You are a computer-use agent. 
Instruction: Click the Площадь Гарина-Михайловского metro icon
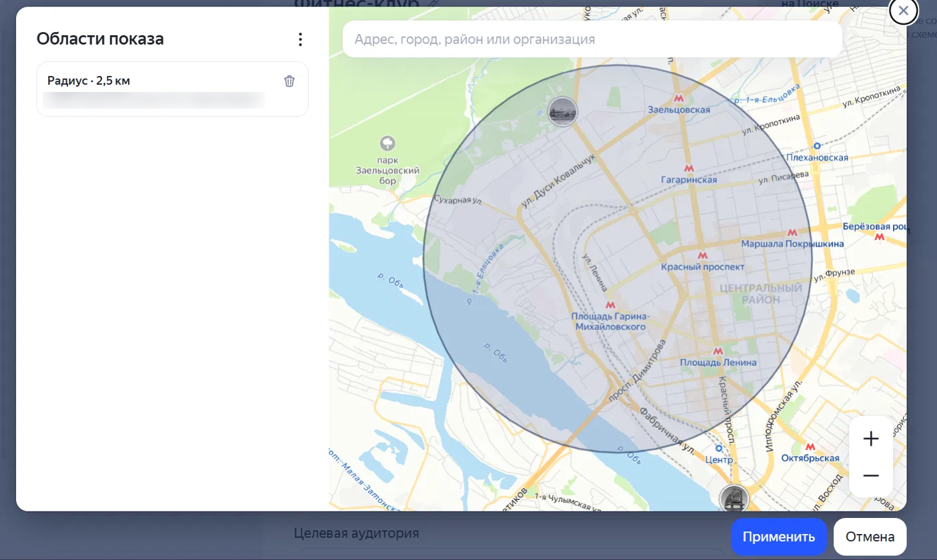click(x=610, y=305)
